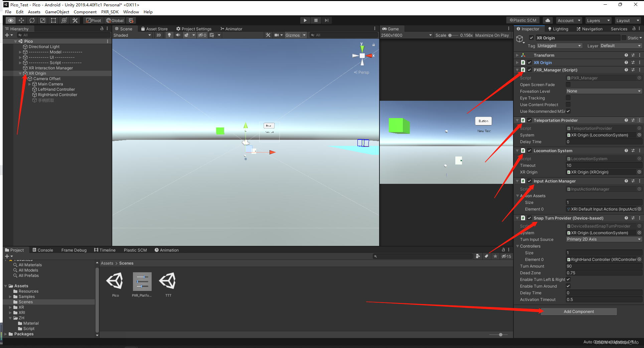Select the Move tool
This screenshot has height=348, width=644.
coord(21,20)
